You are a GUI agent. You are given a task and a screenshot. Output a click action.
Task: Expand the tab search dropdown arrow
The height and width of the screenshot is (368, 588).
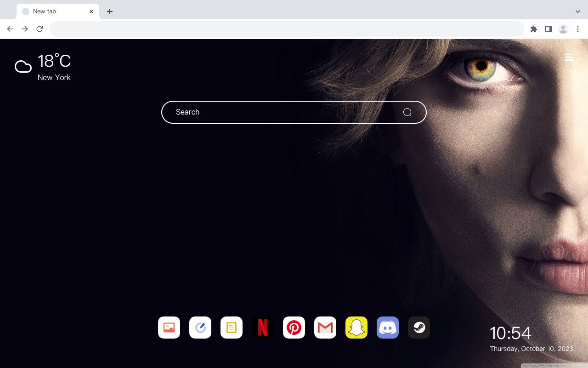tap(578, 11)
